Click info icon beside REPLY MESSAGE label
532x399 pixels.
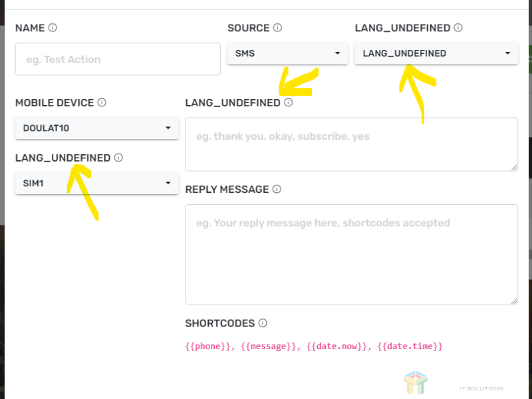coord(277,189)
